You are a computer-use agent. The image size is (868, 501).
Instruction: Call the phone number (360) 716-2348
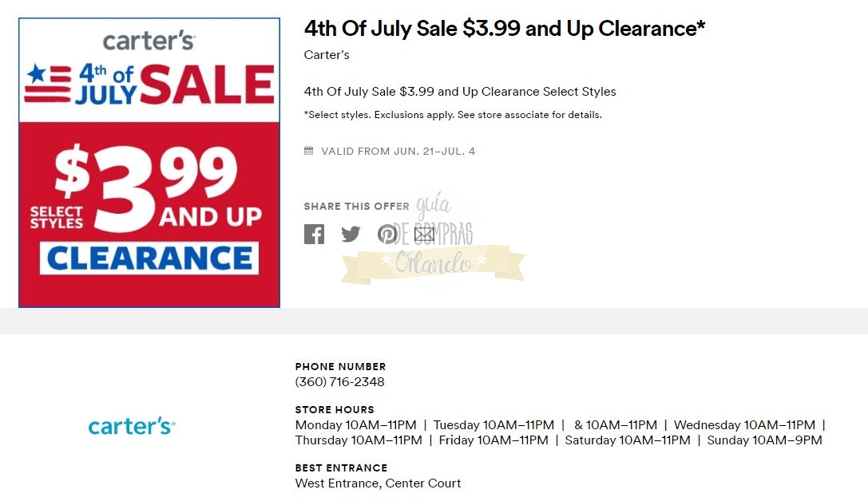(339, 381)
